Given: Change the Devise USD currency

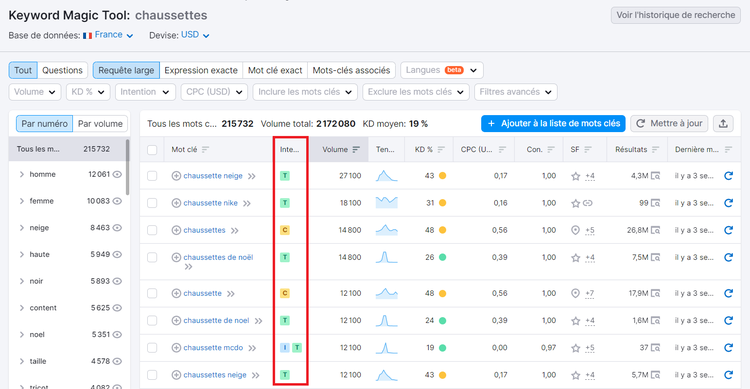Looking at the screenshot, I should pos(195,35).
